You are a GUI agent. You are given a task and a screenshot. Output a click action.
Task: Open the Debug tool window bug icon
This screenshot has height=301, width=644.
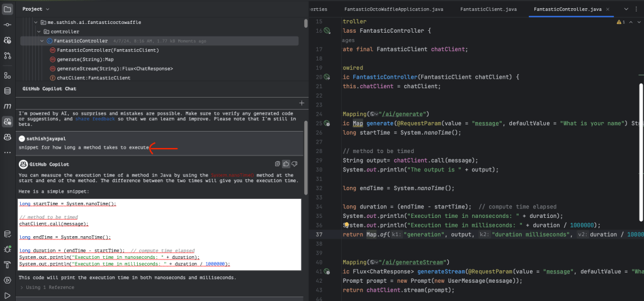pyautogui.click(x=8, y=249)
